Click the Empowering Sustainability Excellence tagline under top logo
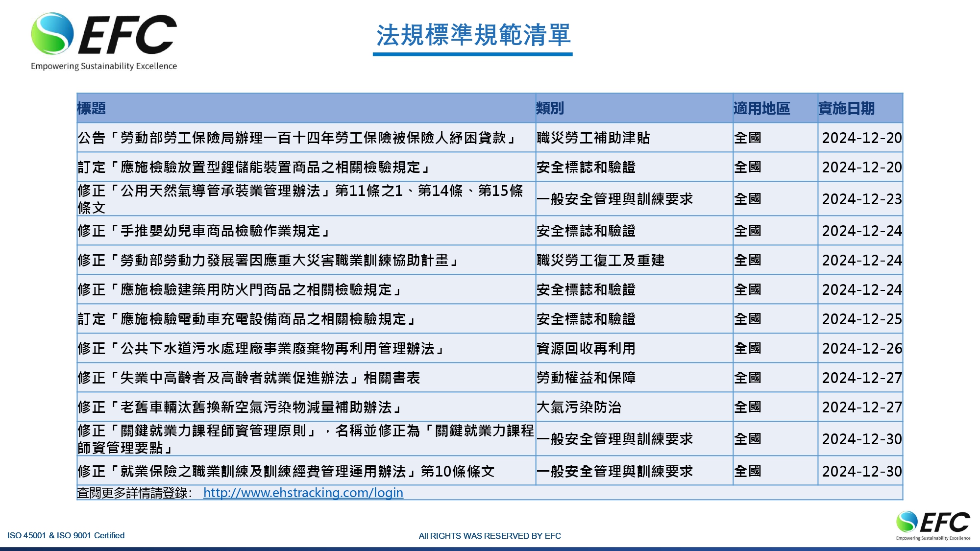The height and width of the screenshot is (551, 980). [x=104, y=66]
